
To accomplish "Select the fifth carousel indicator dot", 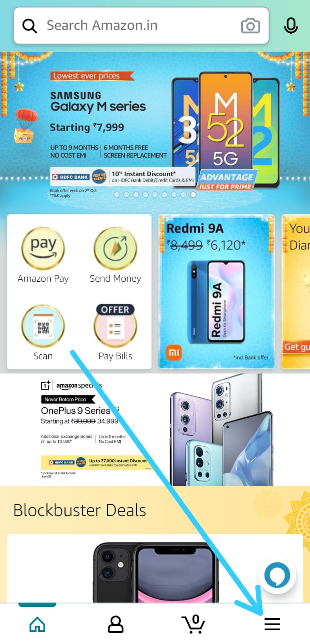I will 155,194.
